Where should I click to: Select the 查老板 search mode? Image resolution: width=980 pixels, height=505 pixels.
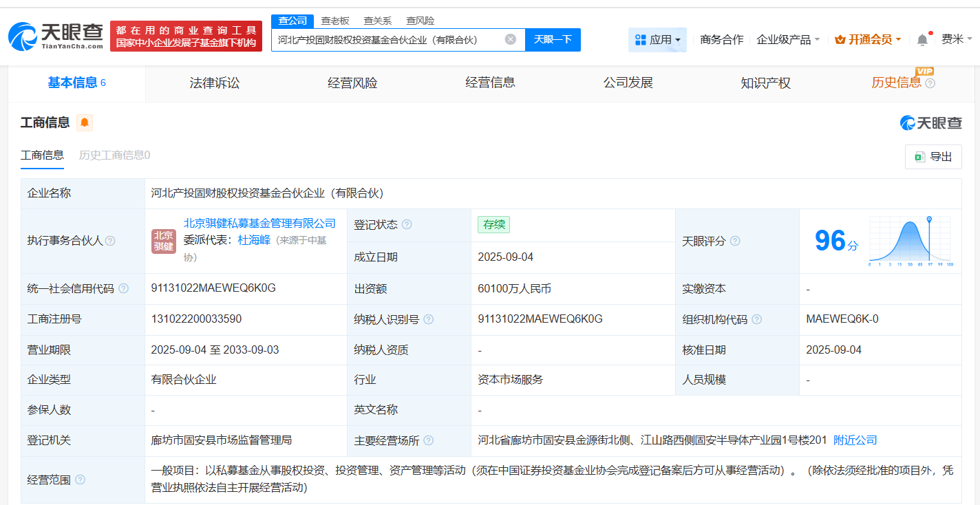335,21
